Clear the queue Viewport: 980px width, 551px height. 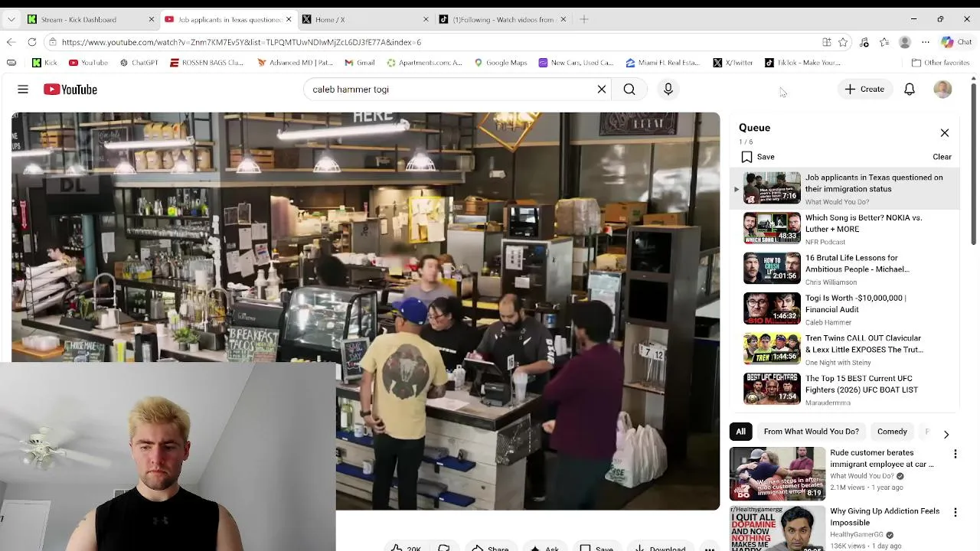(x=942, y=157)
